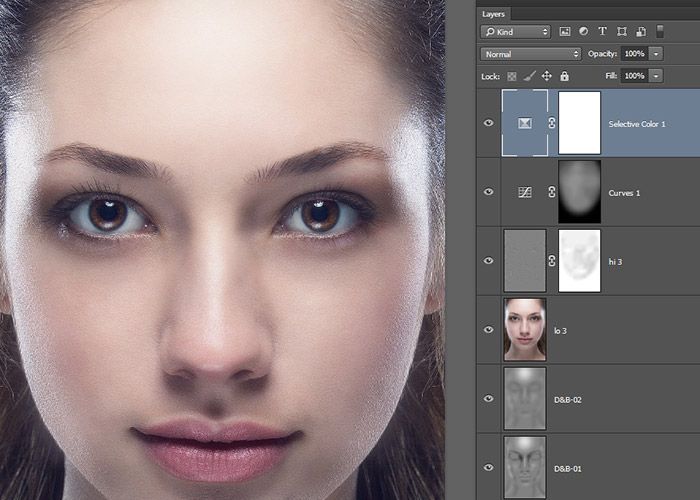The height and width of the screenshot is (500, 700).
Task: Select the Selective Color adjustment icon
Action: 525,123
